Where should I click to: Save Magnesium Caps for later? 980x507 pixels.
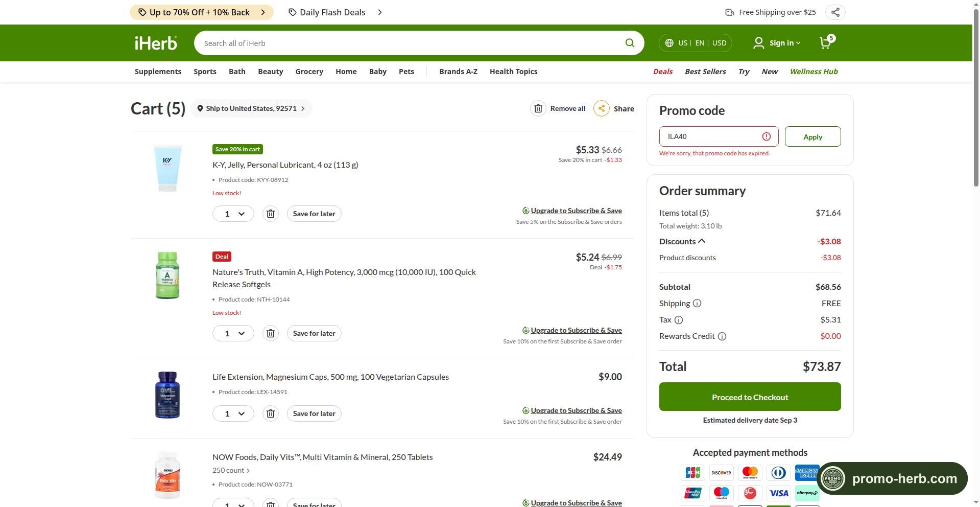coord(314,413)
